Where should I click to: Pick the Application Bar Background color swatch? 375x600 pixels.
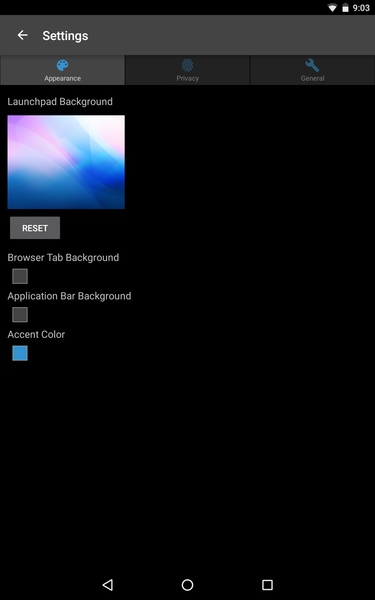20,315
